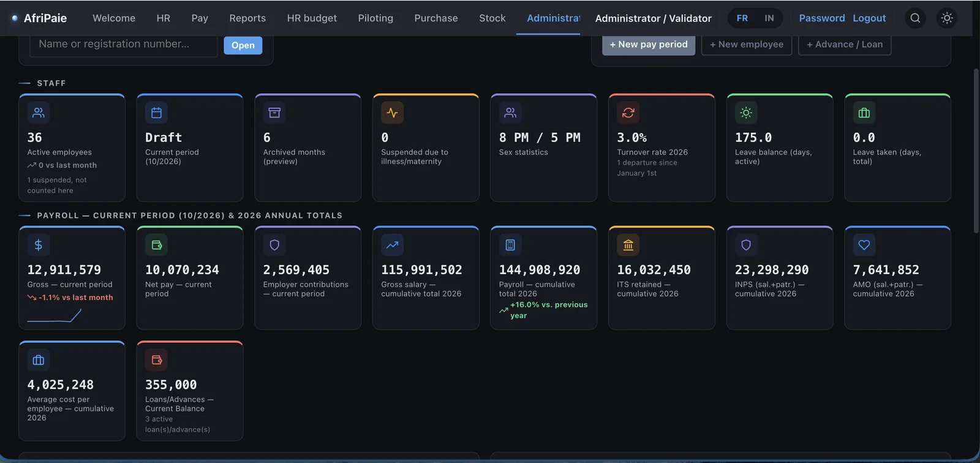Open the Reports menu
The image size is (980, 463).
pos(247,18)
